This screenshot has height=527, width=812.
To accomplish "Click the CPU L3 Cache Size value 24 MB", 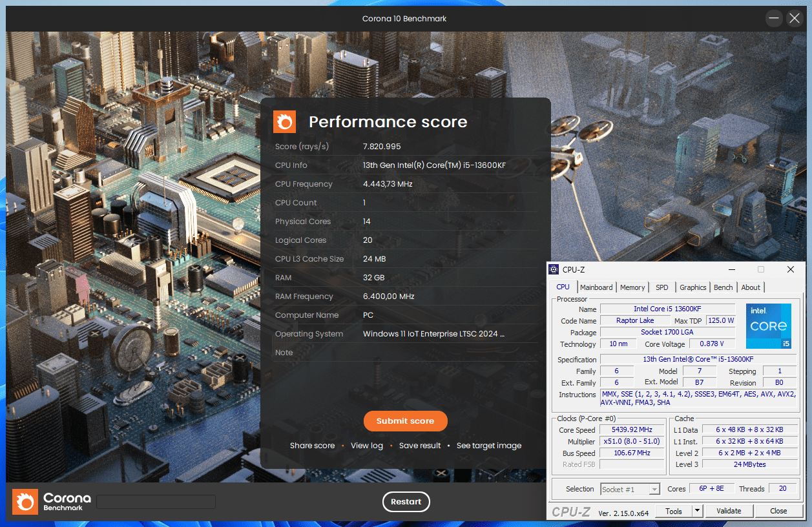I will [x=375, y=259].
